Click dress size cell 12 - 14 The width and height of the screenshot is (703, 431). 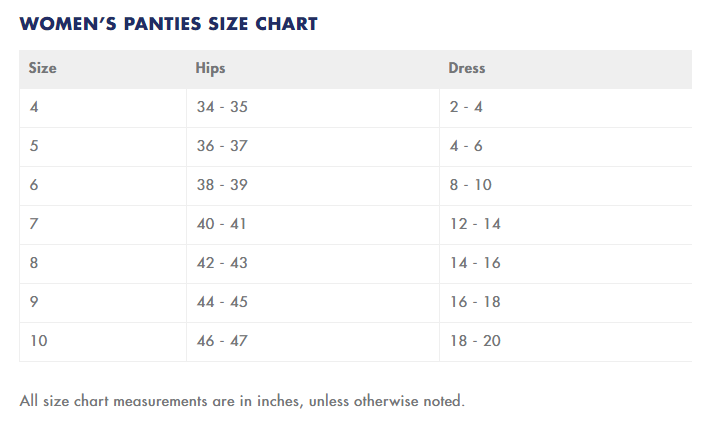475,224
